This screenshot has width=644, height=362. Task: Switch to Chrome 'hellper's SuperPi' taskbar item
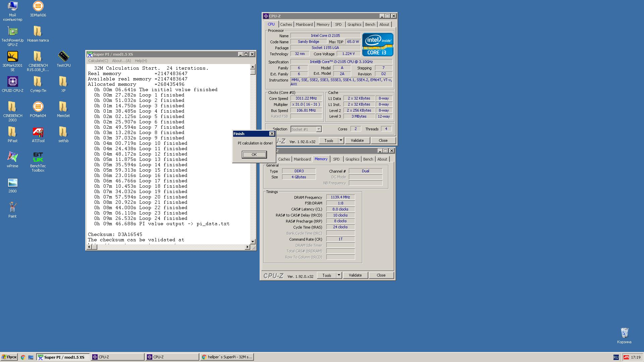point(227,357)
